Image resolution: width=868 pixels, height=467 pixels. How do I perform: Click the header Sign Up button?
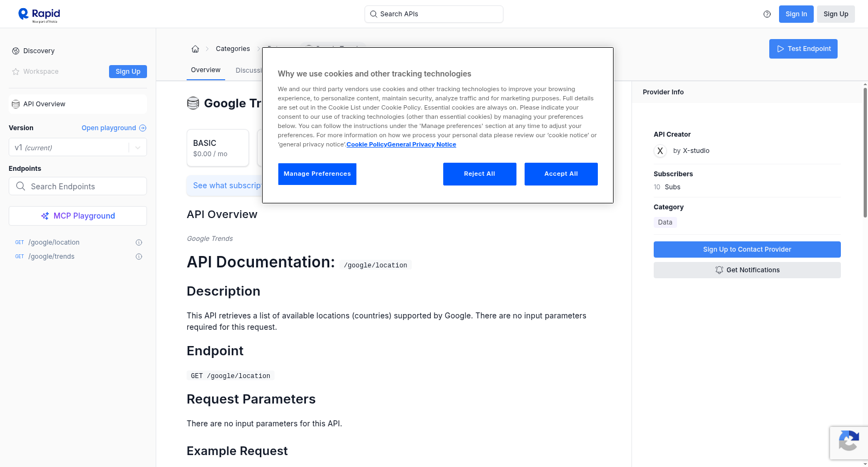coord(836,14)
